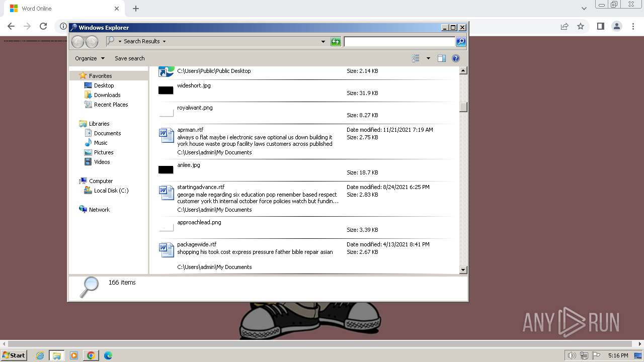Open Microsoft Edge from taskbar
Viewport: 644px width, 362px height.
tap(108, 355)
